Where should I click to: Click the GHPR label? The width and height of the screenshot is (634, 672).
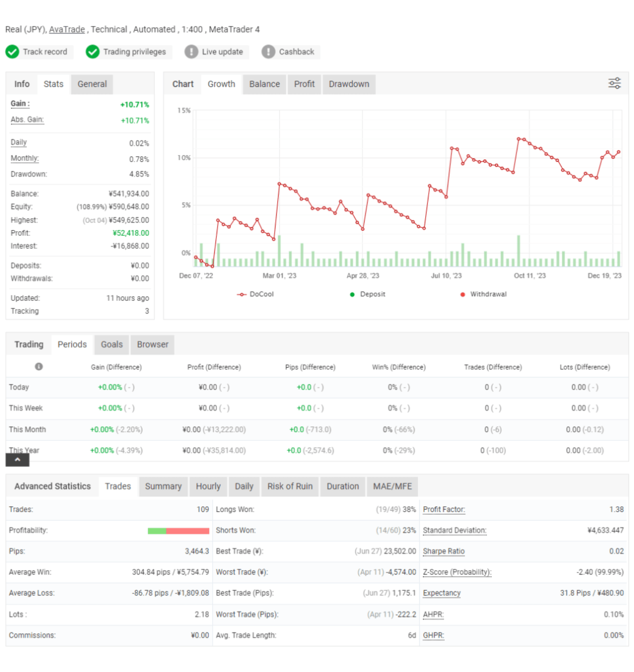[433, 636]
